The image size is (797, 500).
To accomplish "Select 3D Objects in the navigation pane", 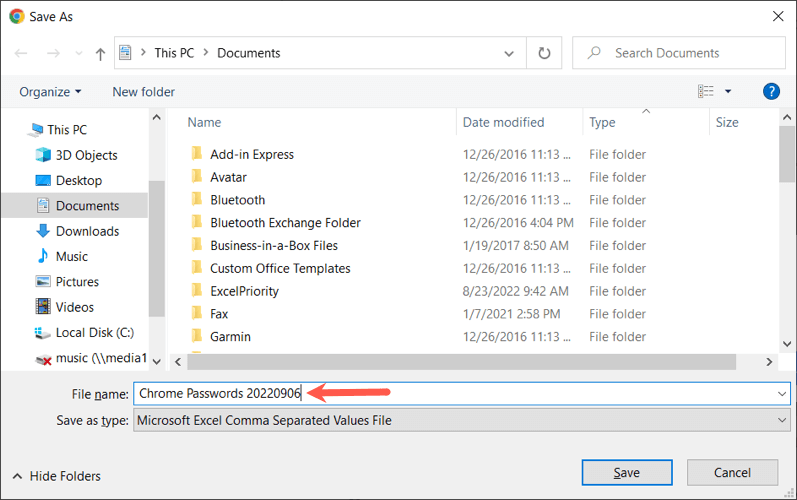I will 86,155.
